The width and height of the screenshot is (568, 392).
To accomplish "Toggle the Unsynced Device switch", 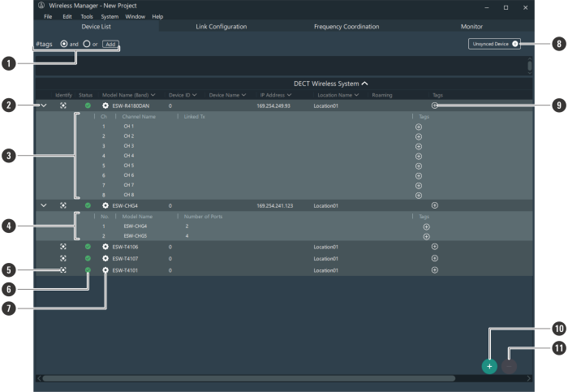I will [514, 44].
